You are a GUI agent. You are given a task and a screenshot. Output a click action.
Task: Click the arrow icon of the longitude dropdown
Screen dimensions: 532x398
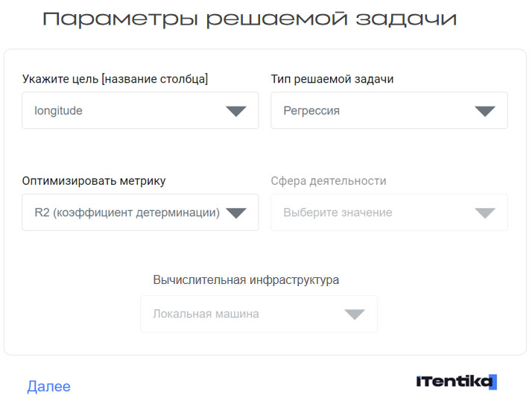235,111
